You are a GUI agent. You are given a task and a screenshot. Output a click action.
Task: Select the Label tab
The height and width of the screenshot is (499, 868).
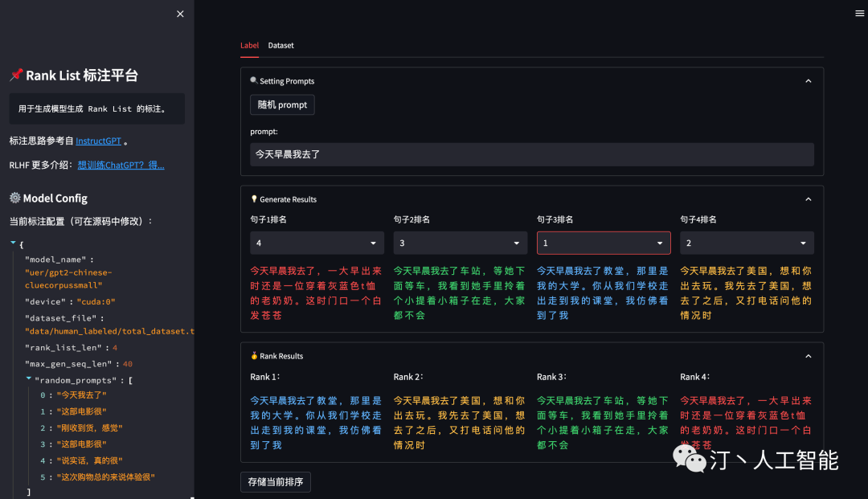(x=249, y=45)
